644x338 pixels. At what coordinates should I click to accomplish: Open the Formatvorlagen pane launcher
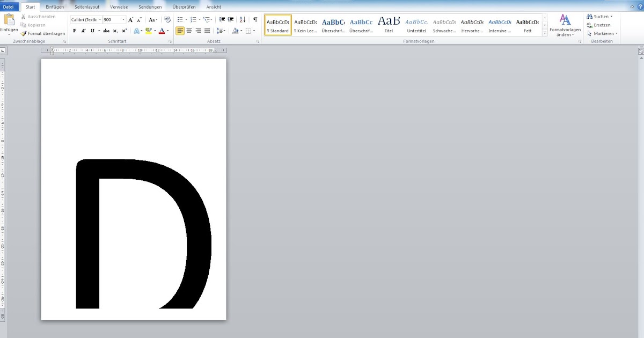580,41
